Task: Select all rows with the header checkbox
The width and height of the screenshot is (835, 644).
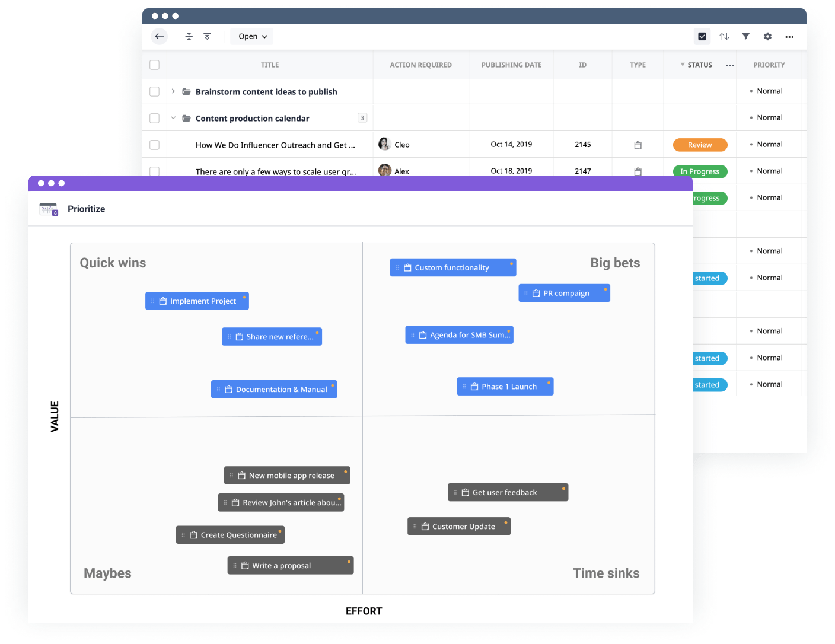Action: pyautogui.click(x=154, y=65)
